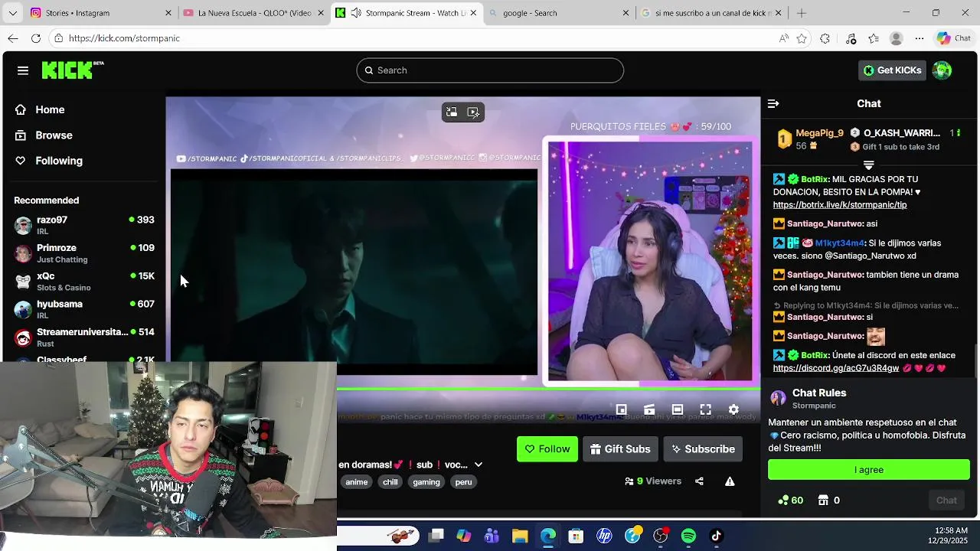The width and height of the screenshot is (980, 551).
Task: Click the Get KICKs button
Action: click(892, 70)
